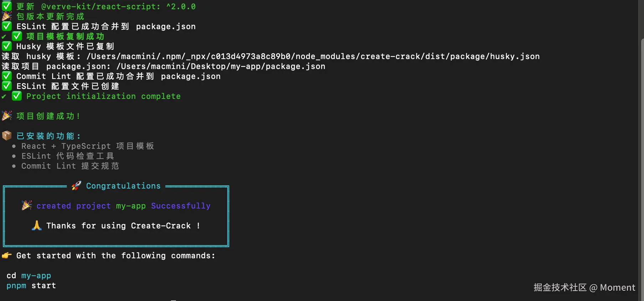Viewport: 644px width, 301px height.
Task: Click the cd my-app command line
Action: tap(29, 275)
